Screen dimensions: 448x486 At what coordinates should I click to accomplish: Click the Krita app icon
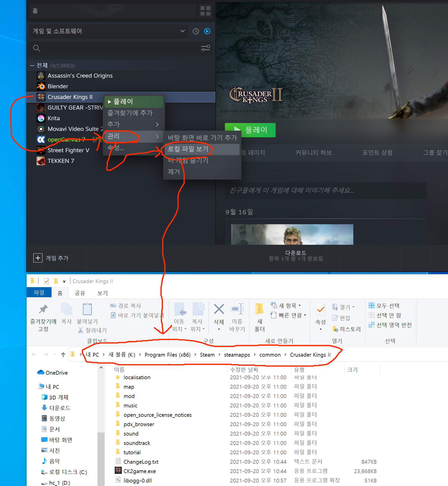click(41, 118)
